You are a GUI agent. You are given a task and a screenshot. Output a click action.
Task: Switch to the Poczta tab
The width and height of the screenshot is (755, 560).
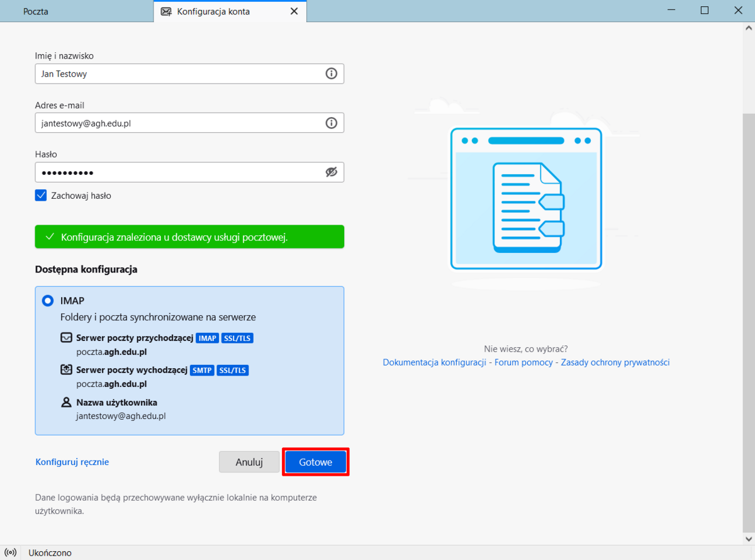pyautogui.click(x=36, y=11)
